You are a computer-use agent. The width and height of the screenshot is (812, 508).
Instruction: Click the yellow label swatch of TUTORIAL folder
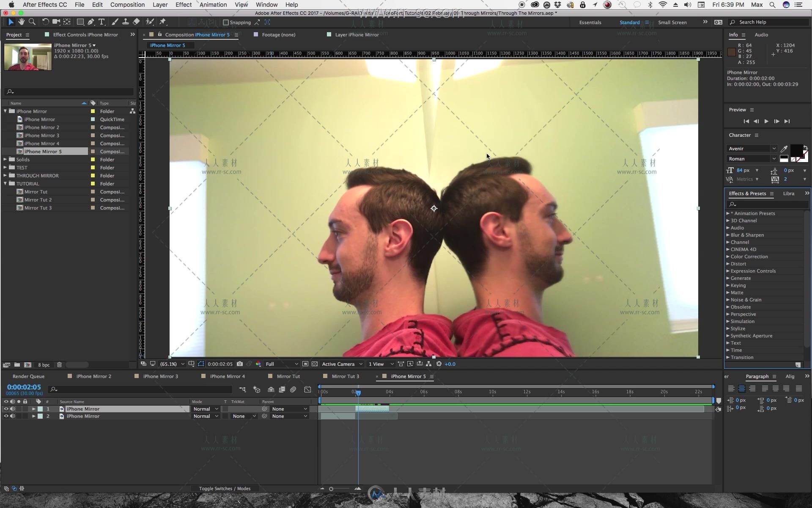point(93,184)
